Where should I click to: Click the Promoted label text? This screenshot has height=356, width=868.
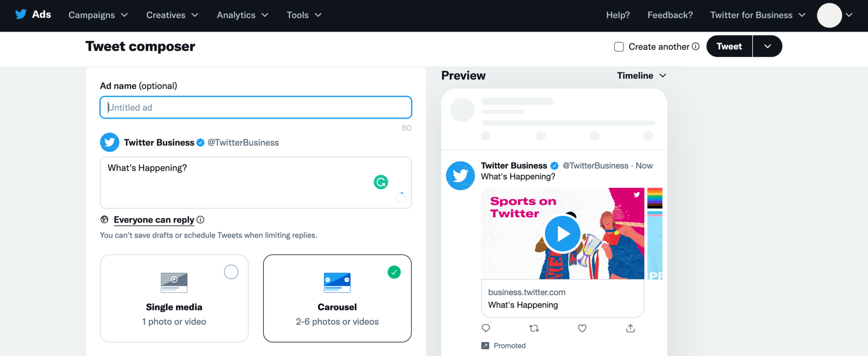tap(509, 346)
